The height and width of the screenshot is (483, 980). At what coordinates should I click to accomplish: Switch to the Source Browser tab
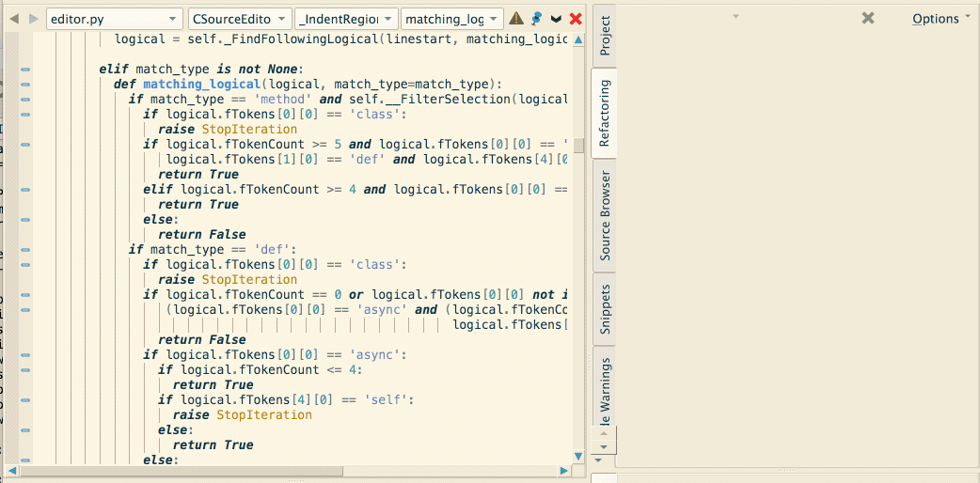(x=605, y=215)
